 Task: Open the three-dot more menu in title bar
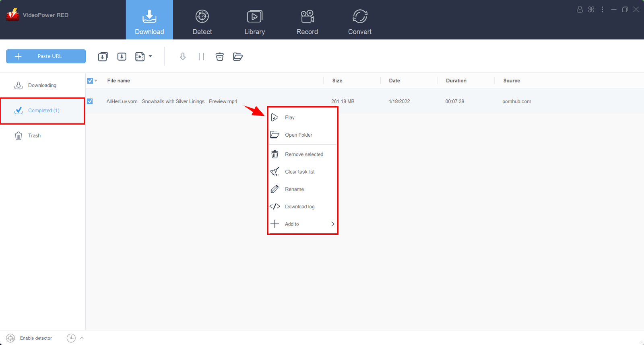click(603, 9)
